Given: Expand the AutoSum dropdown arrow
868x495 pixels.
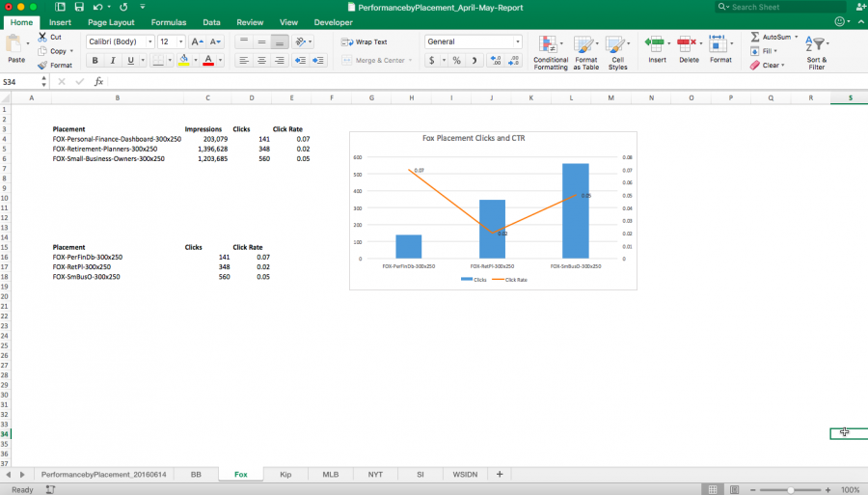Looking at the screenshot, I should [797, 37].
